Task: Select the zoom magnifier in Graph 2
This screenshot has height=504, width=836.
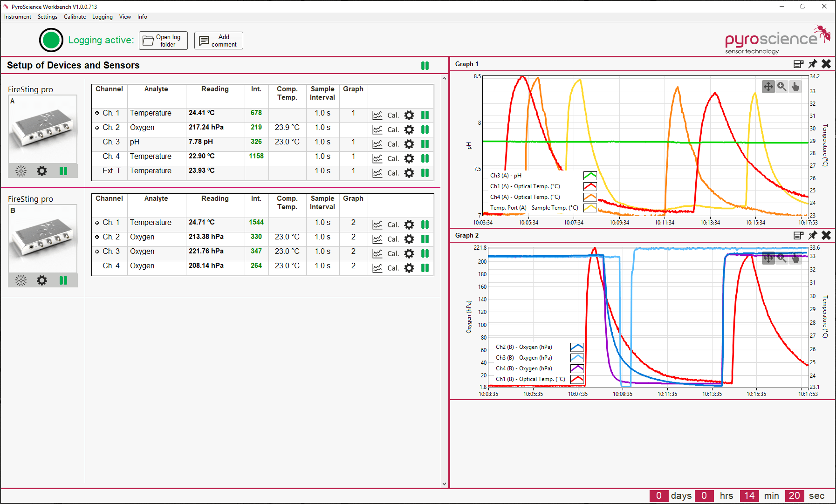Action: [x=782, y=258]
